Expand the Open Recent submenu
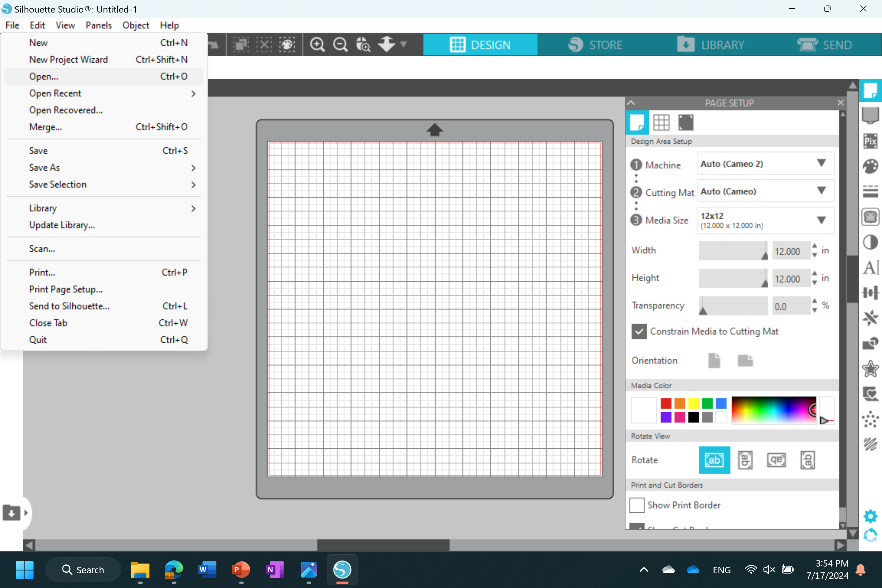 [104, 93]
